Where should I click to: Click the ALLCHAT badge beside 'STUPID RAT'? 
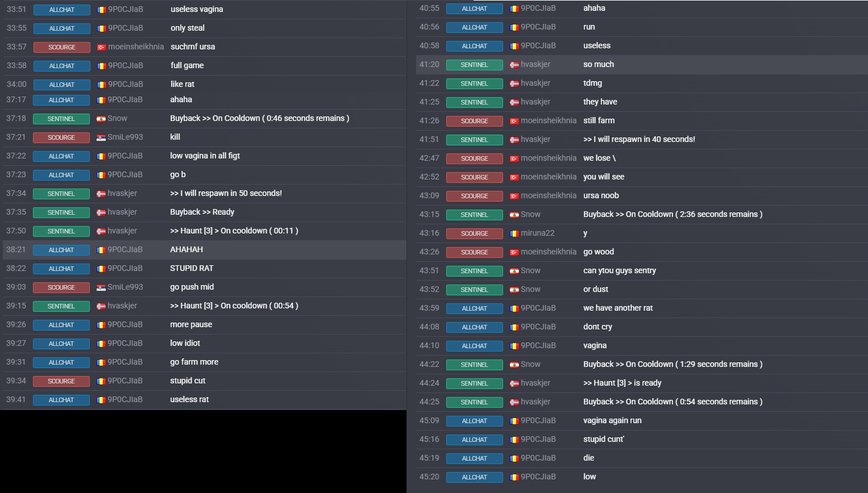(x=61, y=269)
